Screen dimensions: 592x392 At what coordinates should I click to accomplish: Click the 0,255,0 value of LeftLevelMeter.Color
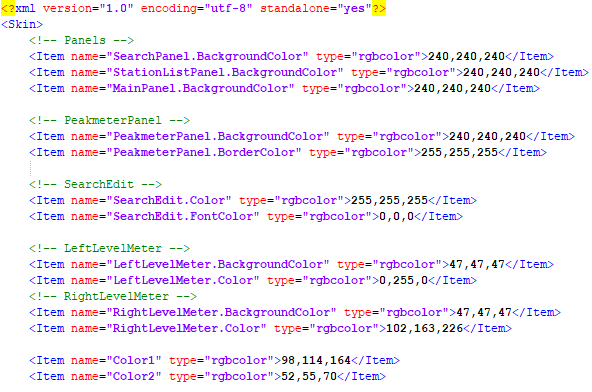404,280
